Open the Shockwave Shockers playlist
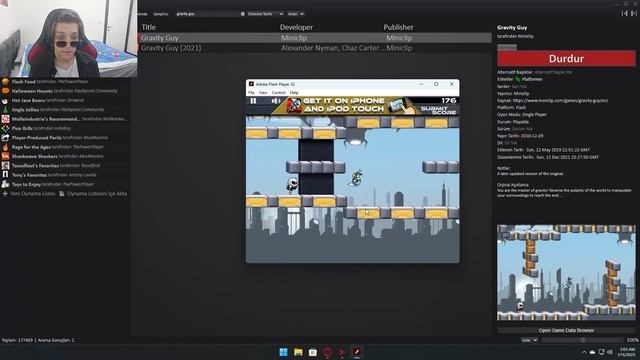Viewport: 640px width, 360px height. 65,156
